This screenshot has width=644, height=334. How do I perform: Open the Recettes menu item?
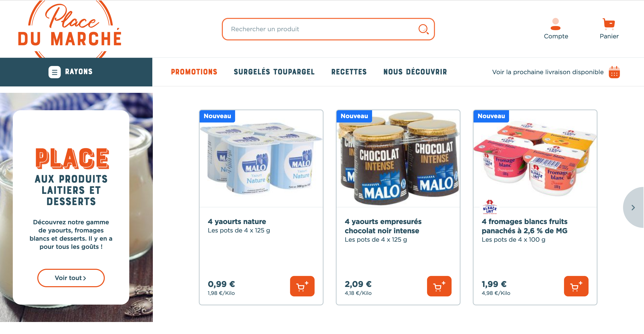349,72
